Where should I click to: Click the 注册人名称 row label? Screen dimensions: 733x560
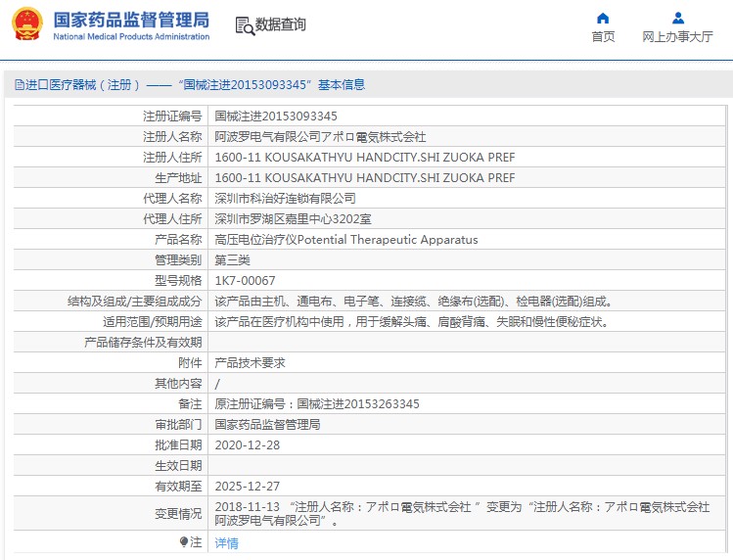(x=172, y=137)
